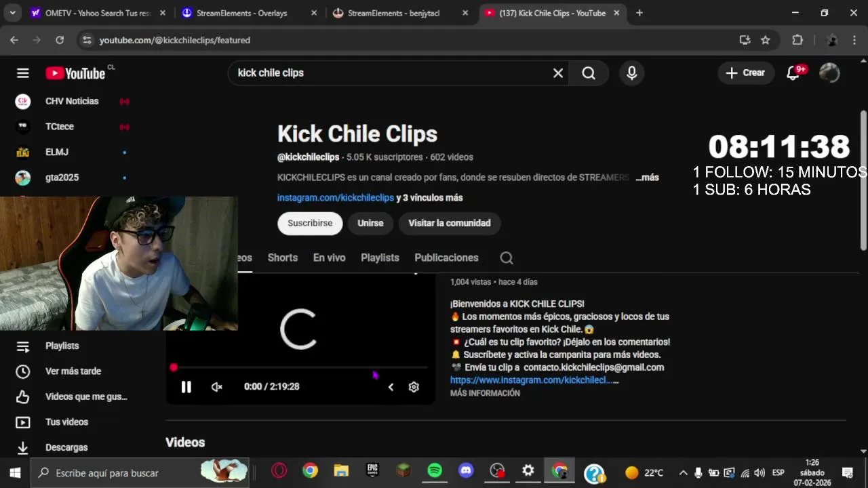Open the Playlists channel tab
Screen dimensions: 868x488
[x=380, y=258]
